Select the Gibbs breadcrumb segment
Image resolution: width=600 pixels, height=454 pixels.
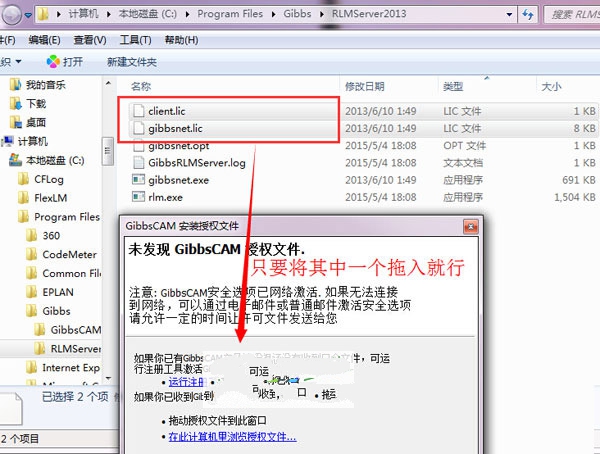(x=297, y=14)
